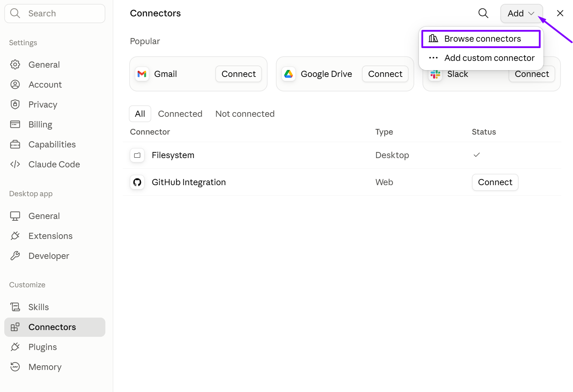Switch to the Not connected filter tab
The width and height of the screenshot is (573, 392).
(x=245, y=114)
